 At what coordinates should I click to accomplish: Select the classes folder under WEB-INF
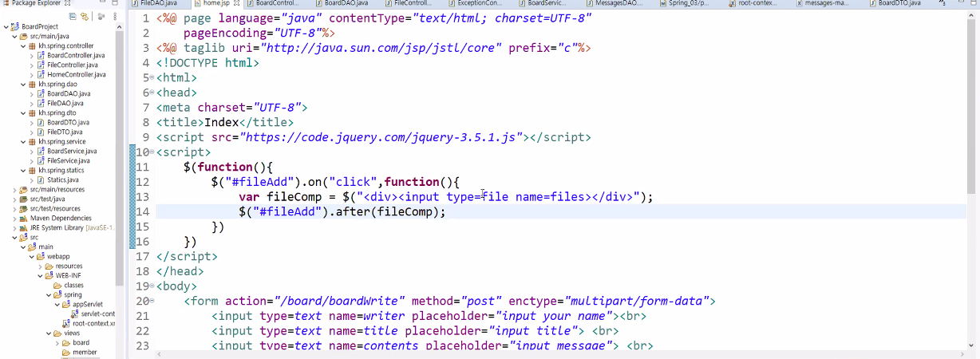click(73, 286)
